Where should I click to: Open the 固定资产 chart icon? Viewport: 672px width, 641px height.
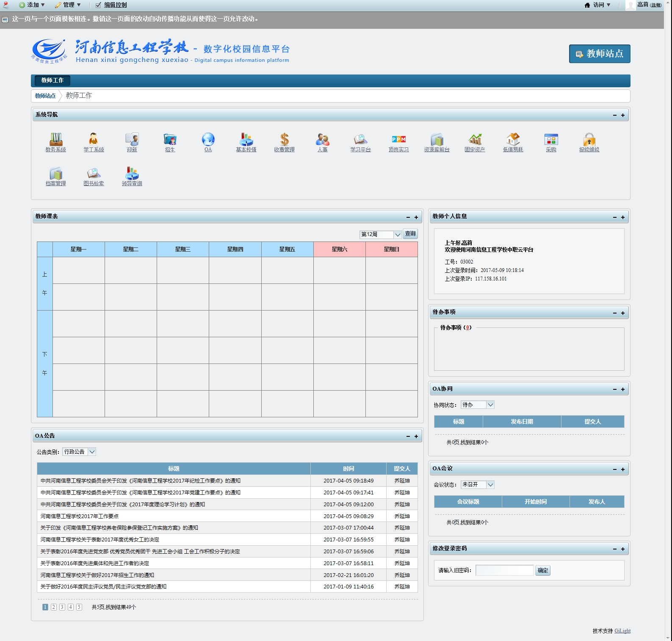[x=475, y=139]
